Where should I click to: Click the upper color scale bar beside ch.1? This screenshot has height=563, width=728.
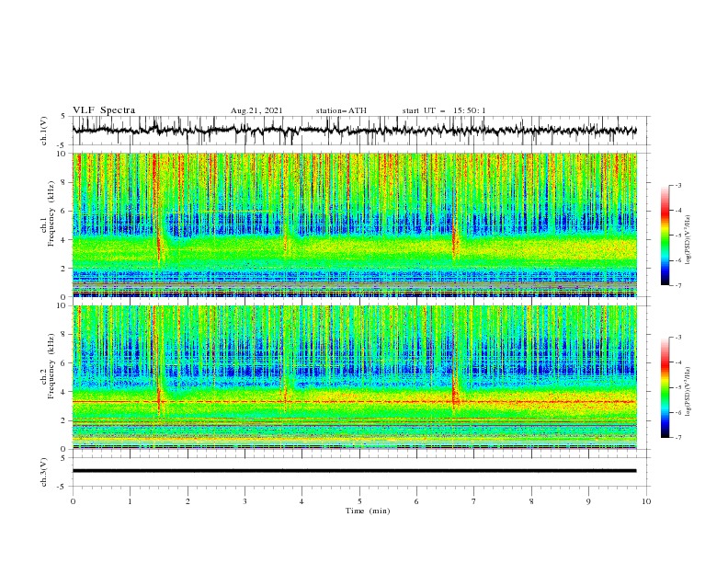(x=665, y=236)
